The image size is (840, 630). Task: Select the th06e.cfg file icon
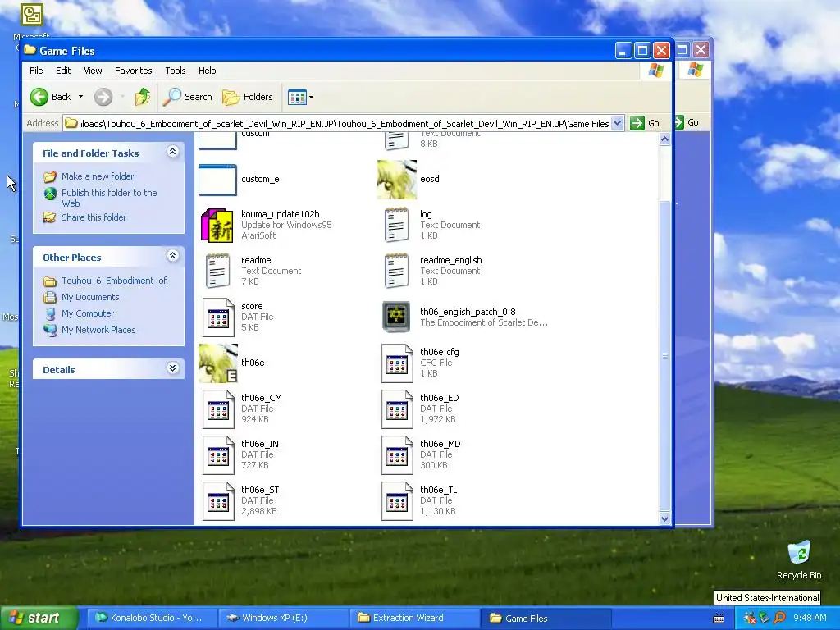[397, 363]
